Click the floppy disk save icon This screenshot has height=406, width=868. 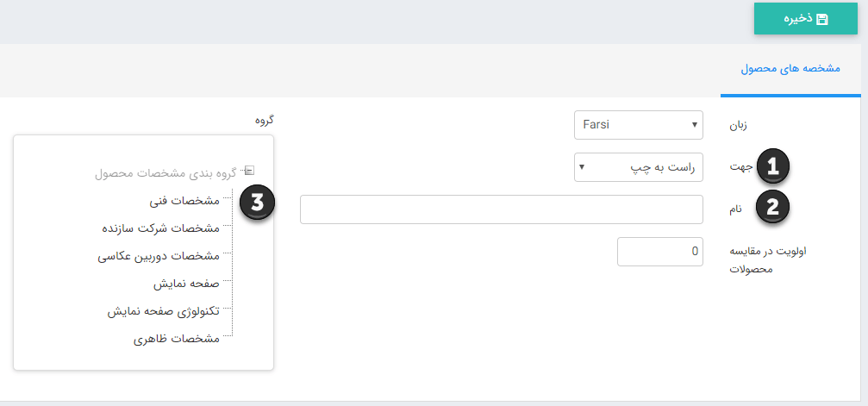822,19
